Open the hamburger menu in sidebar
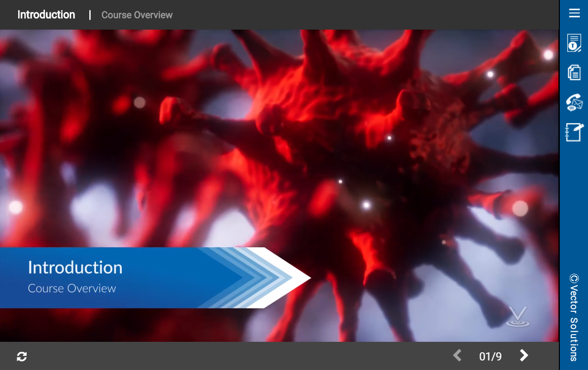Screen dimensions: 588x370 (574, 13)
